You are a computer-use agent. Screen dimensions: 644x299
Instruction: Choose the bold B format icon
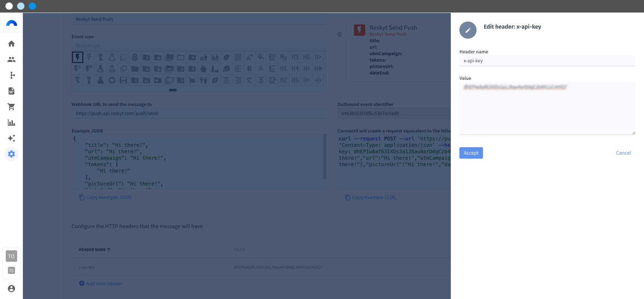coord(249,69)
